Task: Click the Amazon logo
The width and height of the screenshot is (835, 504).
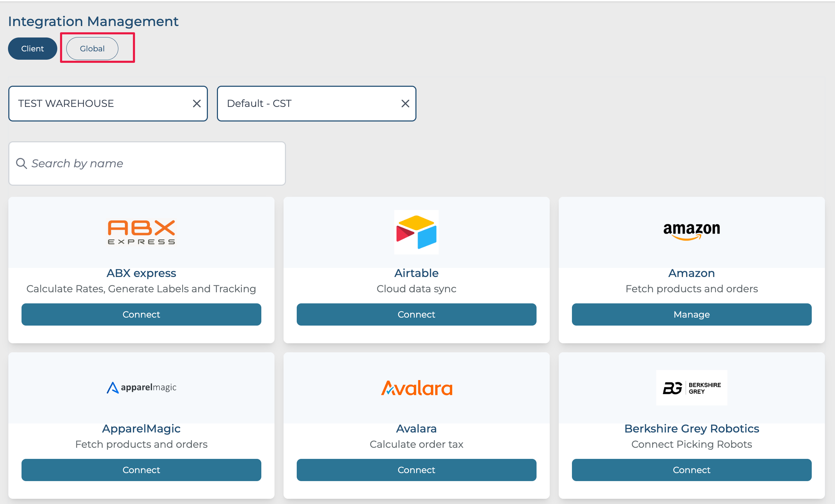Action: point(691,231)
